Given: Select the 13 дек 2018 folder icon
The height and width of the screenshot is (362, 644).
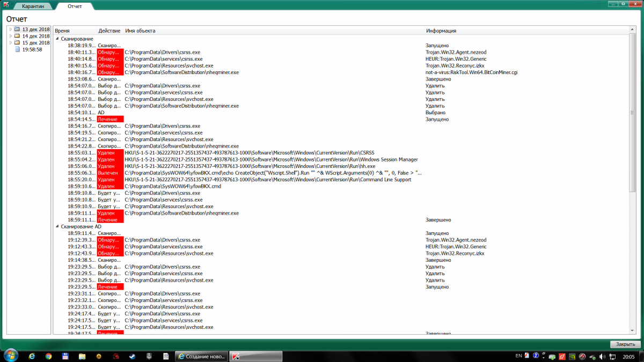Looking at the screenshot, I should pyautogui.click(x=17, y=29).
